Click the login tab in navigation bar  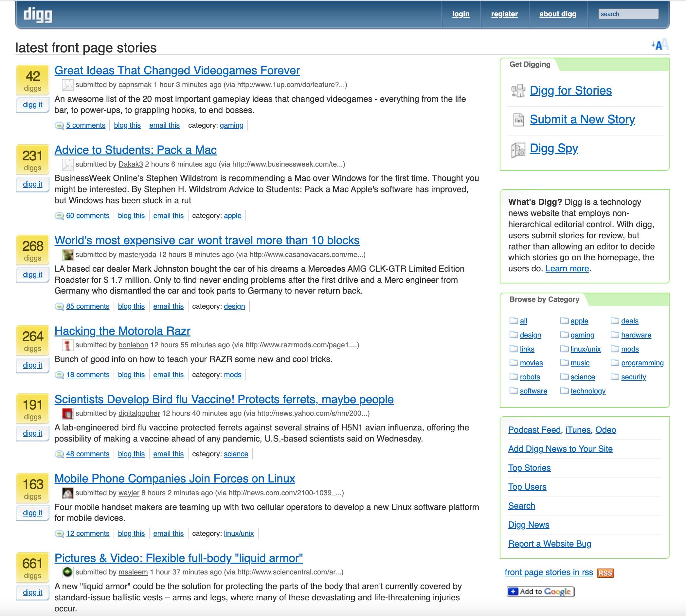461,14
